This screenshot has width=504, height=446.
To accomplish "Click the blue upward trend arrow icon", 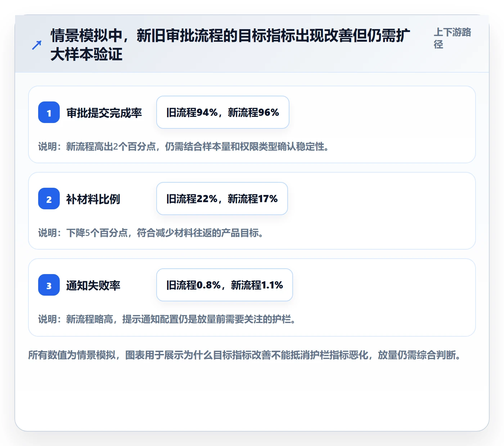I will pyautogui.click(x=37, y=45).
